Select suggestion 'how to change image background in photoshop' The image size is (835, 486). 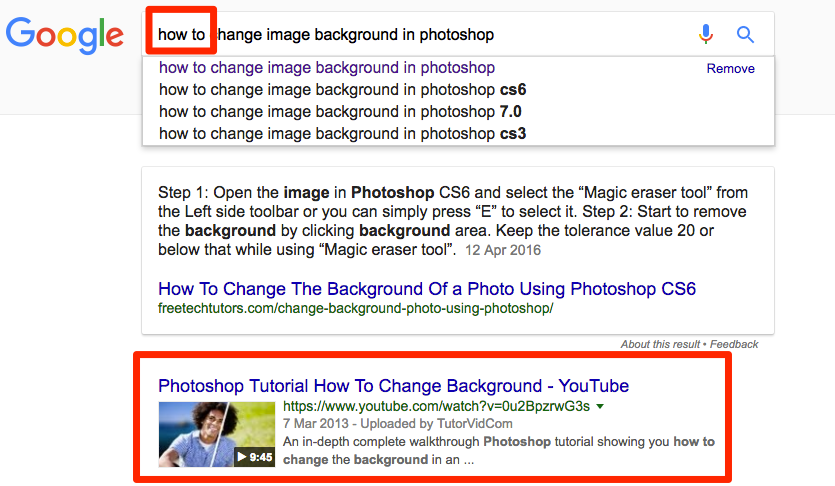[x=327, y=68]
